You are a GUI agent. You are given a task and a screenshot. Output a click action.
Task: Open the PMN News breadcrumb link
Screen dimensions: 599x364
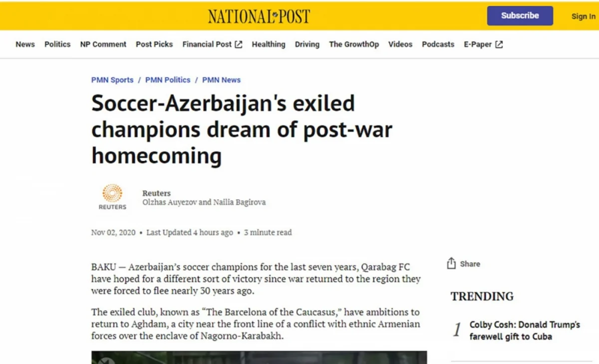221,80
